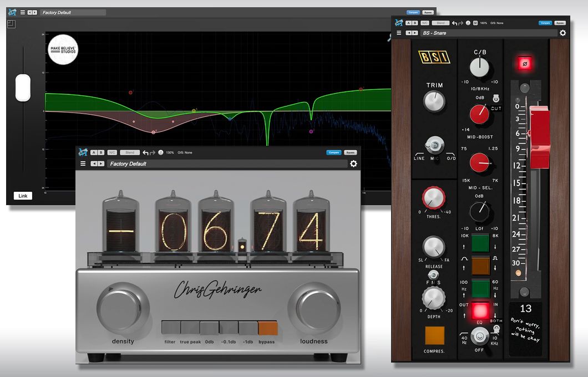The height and width of the screenshot is (377, 588).
Task: Select the -1db ceiling button
Action: point(248,328)
